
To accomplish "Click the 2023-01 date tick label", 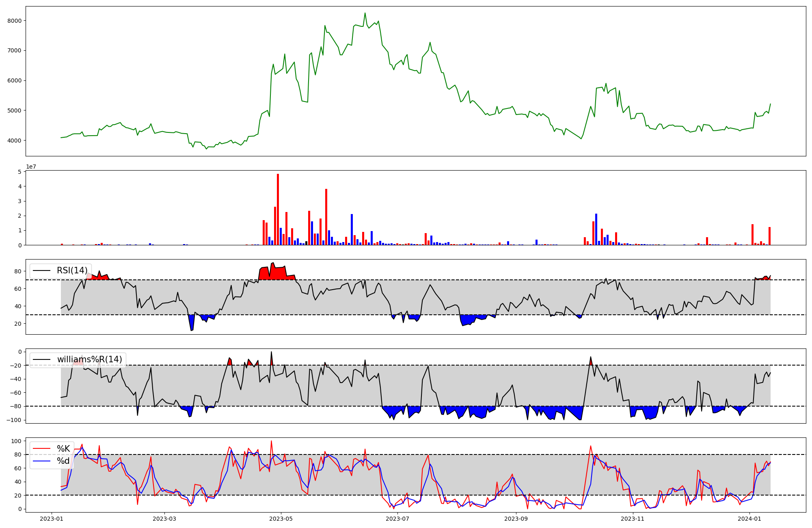I will 51,519.
